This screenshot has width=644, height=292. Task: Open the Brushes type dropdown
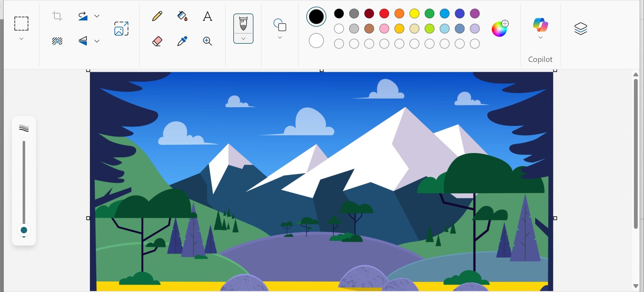coord(243,39)
